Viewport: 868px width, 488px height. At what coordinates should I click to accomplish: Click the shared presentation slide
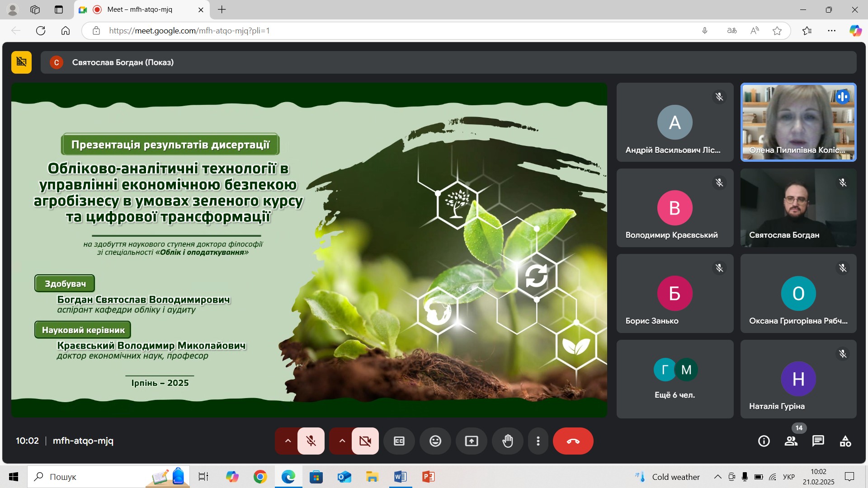309,250
